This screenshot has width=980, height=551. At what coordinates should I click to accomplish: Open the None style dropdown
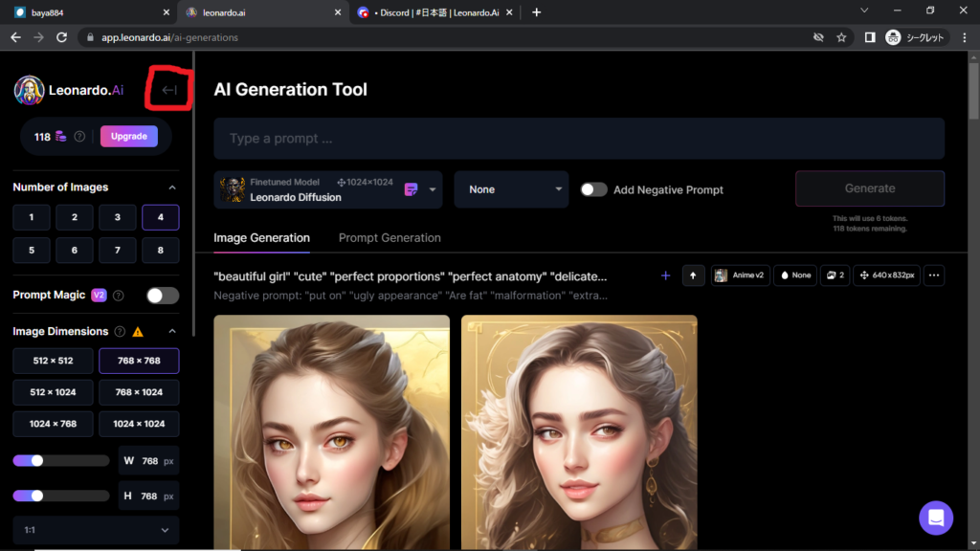[511, 189]
